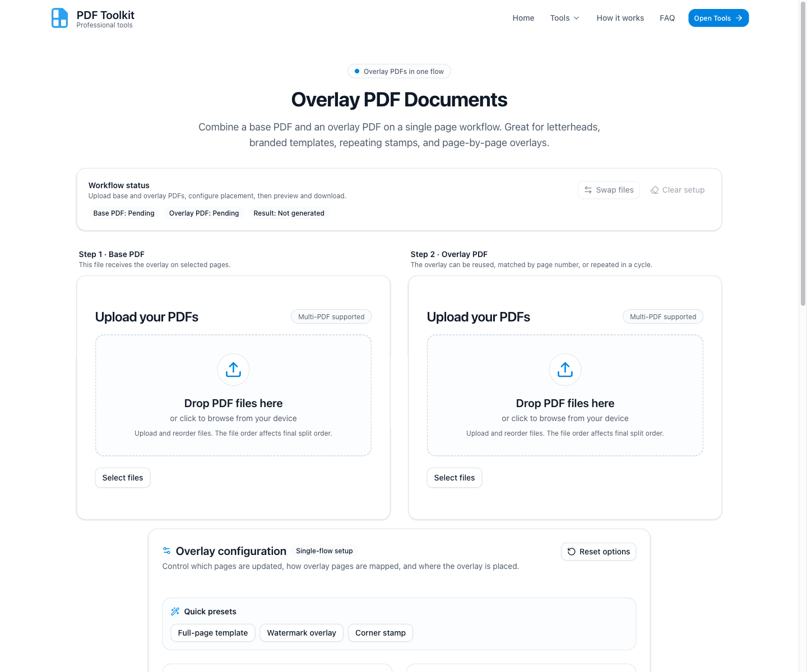The height and width of the screenshot is (672, 807).
Task: Select Home in the navigation bar
Action: click(x=523, y=17)
